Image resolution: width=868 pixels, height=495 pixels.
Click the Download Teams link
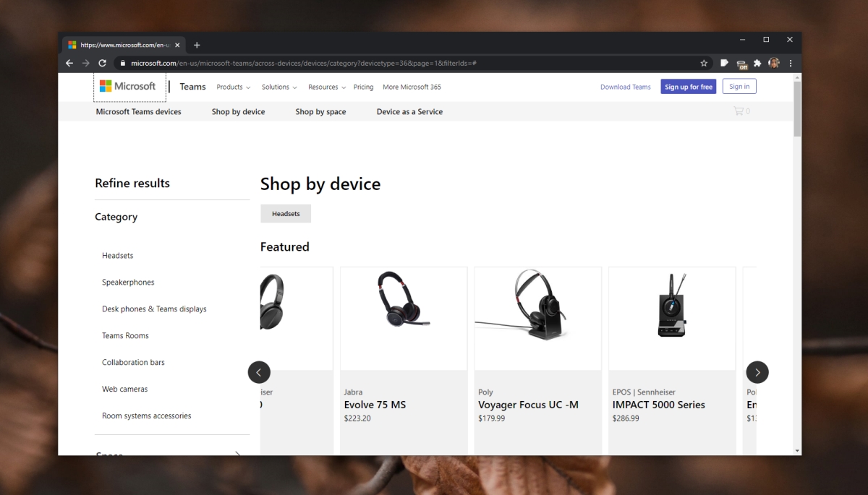pyautogui.click(x=626, y=87)
